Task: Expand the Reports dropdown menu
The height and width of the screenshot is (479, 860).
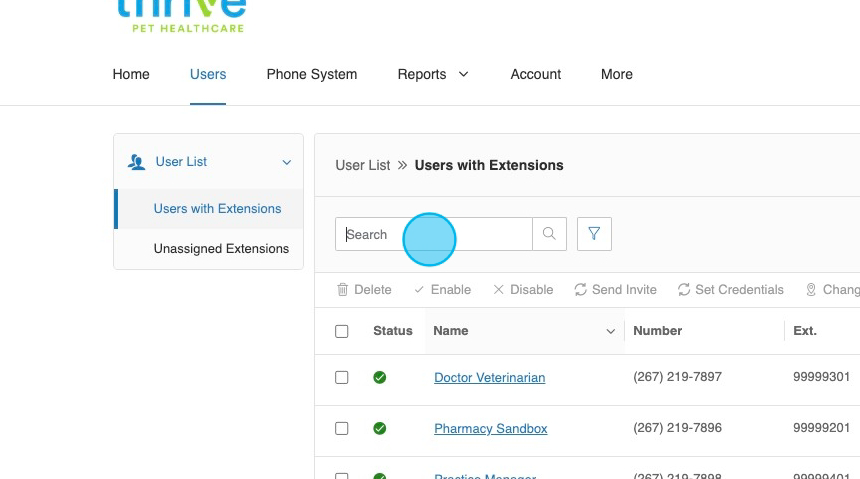Action: 432,74
